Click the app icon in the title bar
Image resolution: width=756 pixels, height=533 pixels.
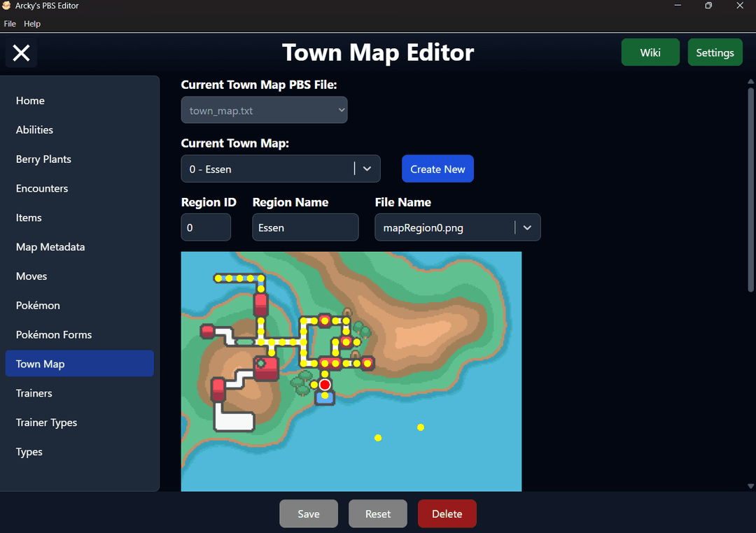[x=7, y=6]
